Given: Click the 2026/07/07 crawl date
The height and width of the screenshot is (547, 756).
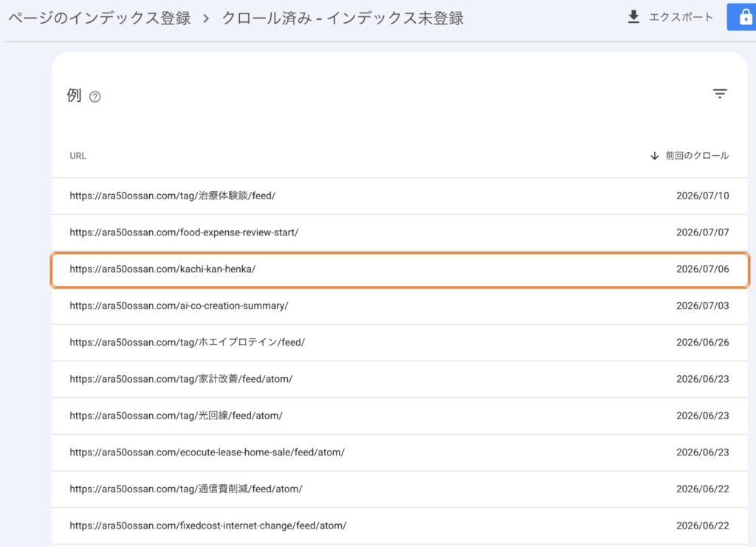Looking at the screenshot, I should tap(703, 233).
